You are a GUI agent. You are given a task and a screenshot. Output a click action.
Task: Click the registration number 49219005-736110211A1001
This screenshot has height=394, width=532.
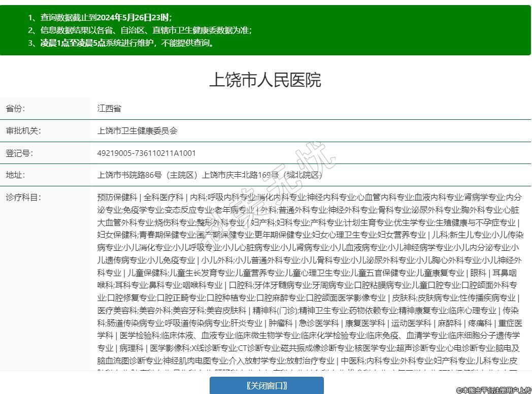[146, 153]
